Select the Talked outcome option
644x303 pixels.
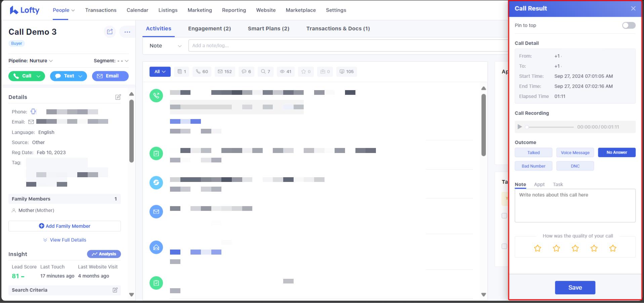[x=533, y=153]
